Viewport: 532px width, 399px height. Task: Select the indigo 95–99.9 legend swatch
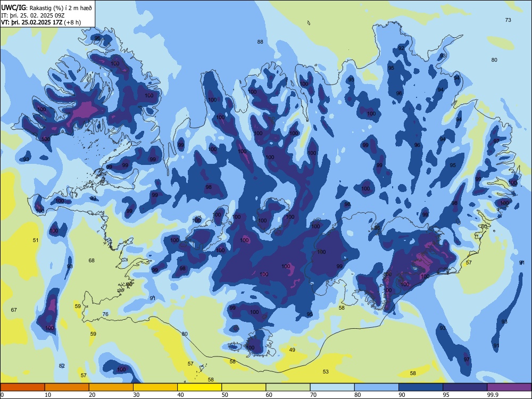(465, 387)
